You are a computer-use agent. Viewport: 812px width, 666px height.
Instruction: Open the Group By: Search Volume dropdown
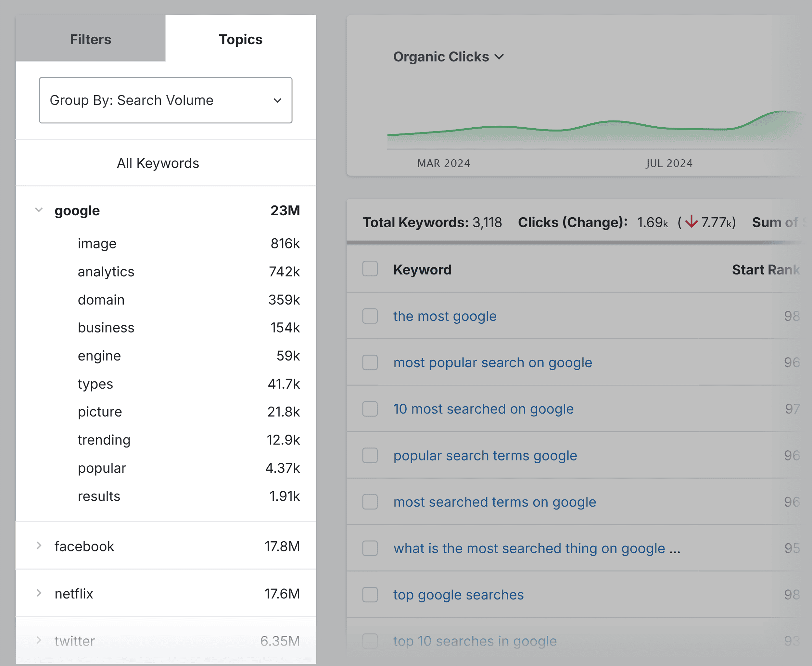tap(165, 100)
